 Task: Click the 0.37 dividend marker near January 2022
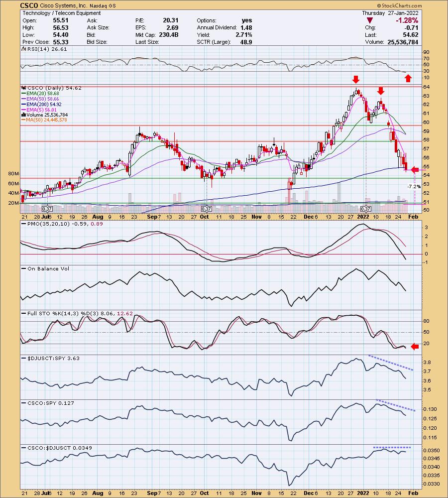366,209
